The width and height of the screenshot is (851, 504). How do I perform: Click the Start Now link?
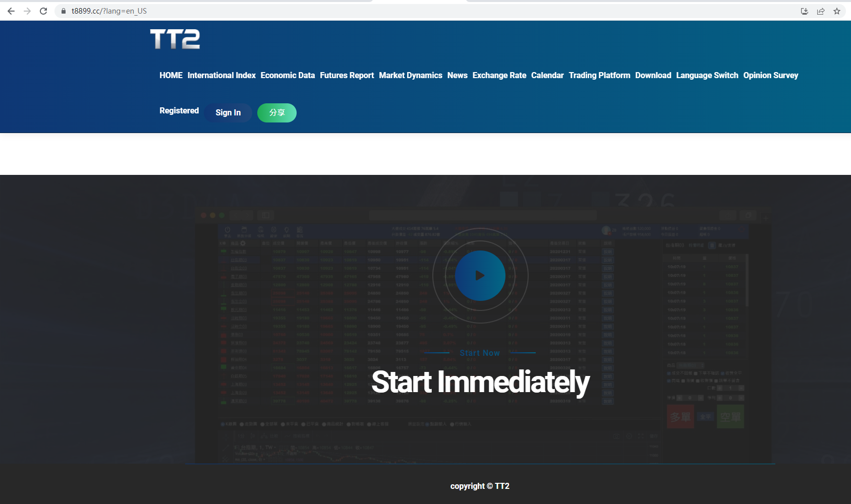pyautogui.click(x=480, y=353)
